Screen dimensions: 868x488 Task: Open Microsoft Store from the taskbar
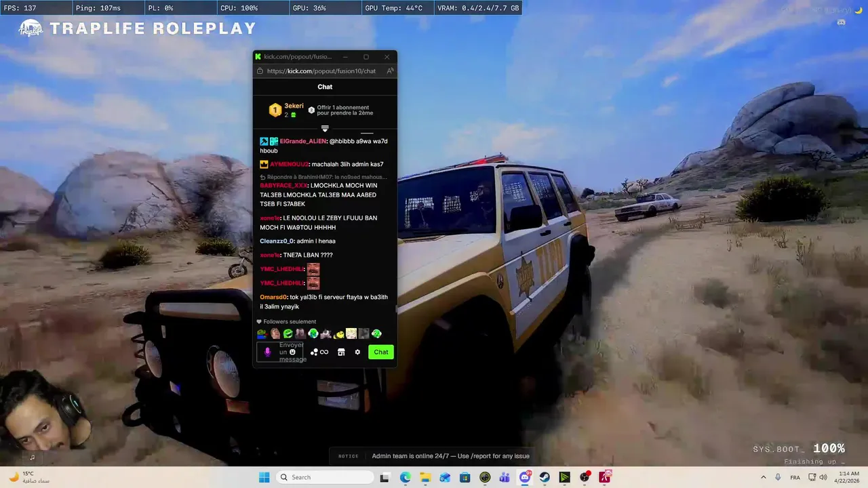[x=465, y=477]
